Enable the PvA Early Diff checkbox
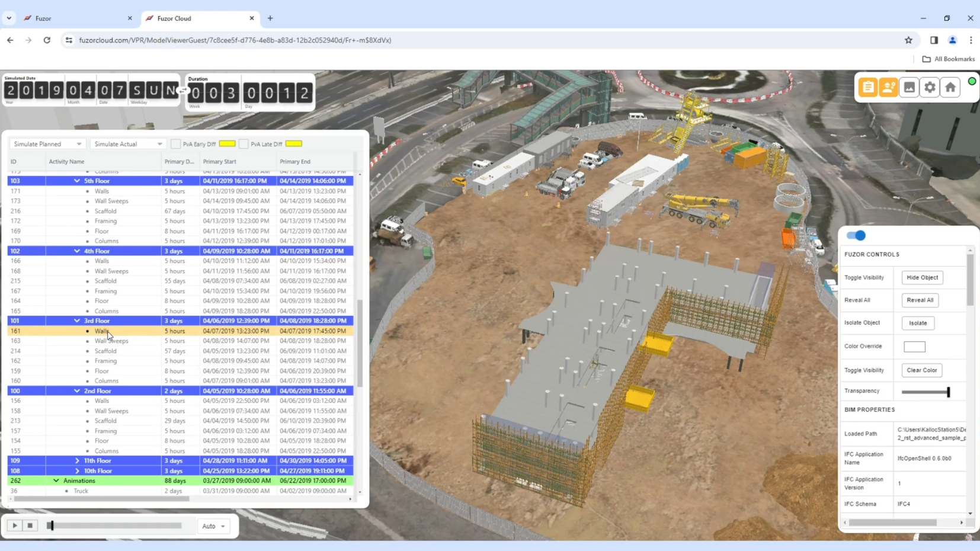This screenshot has width=980, height=551. (x=175, y=144)
